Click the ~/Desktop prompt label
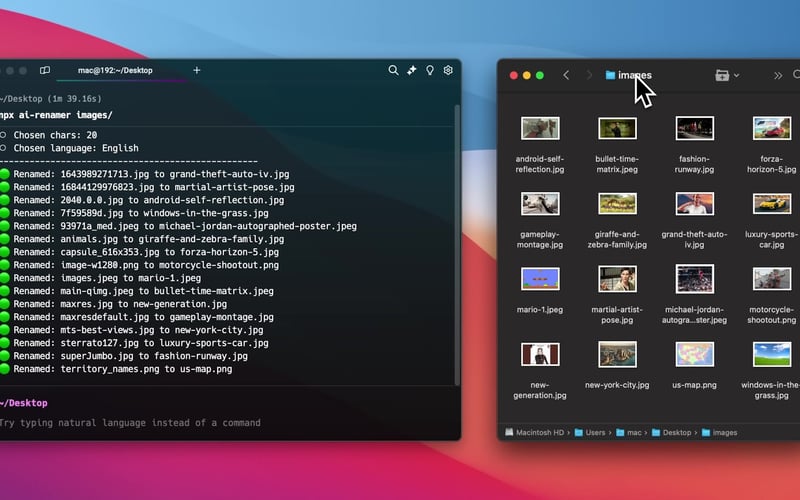Viewport: 800px width, 500px height. [24, 403]
